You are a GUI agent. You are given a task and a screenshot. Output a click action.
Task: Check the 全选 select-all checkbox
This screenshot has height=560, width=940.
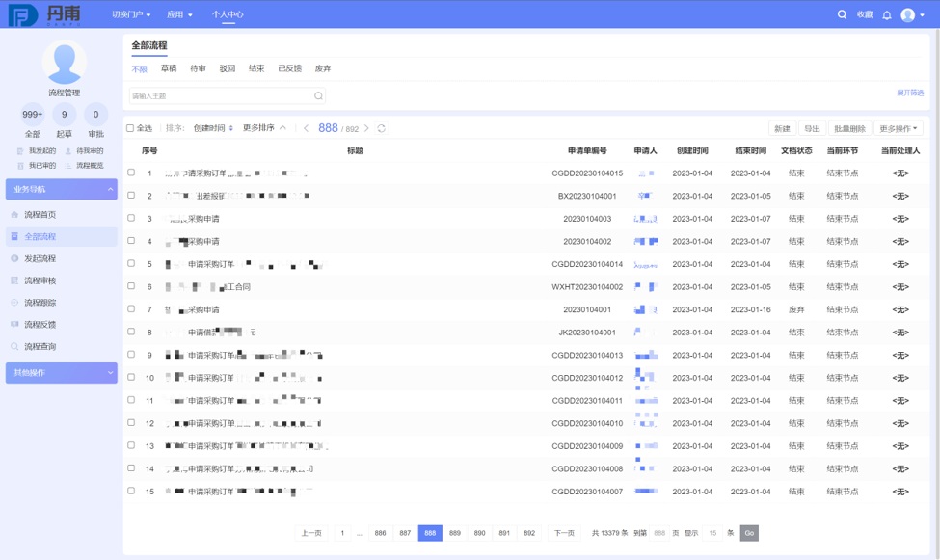(x=131, y=128)
